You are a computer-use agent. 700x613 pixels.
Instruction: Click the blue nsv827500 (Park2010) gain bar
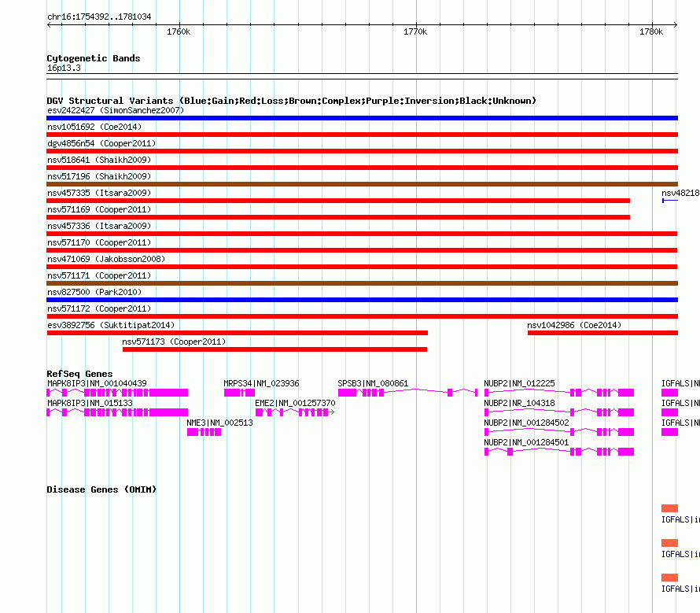362,300
